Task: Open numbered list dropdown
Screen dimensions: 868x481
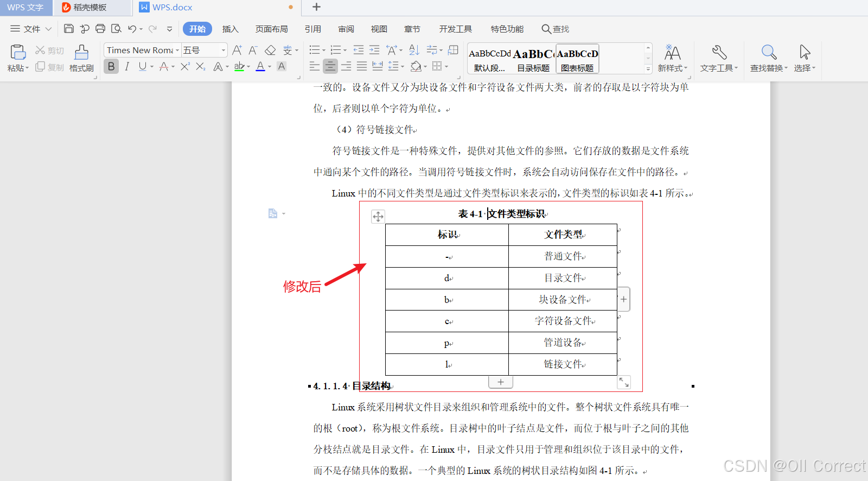Action: click(345, 50)
